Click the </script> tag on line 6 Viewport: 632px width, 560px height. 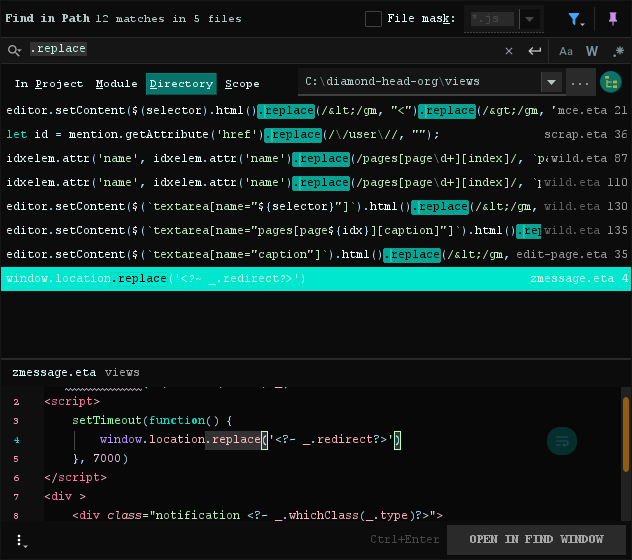[x=75, y=477]
